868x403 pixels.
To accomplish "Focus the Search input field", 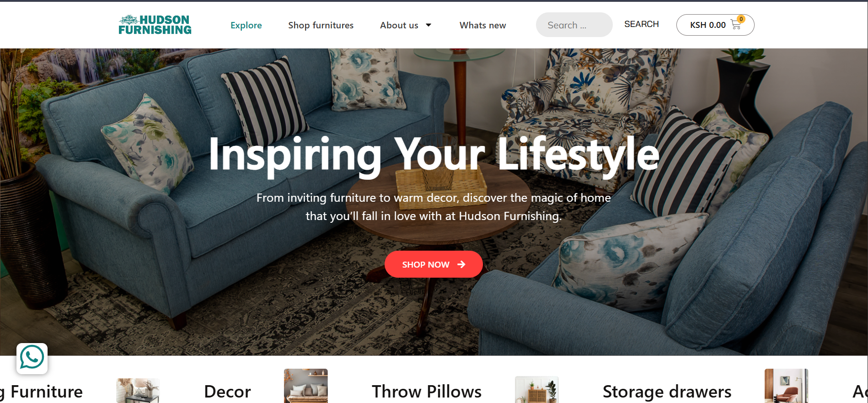I will 574,25.
